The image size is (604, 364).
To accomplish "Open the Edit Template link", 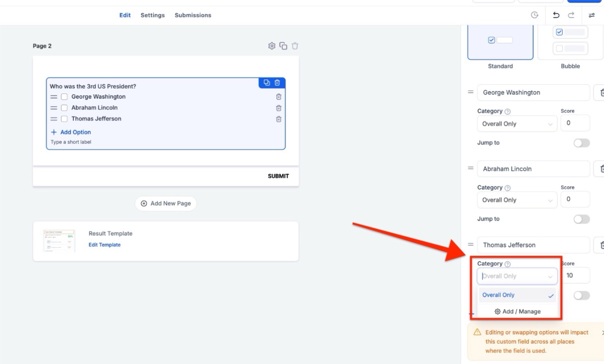I will [x=105, y=245].
